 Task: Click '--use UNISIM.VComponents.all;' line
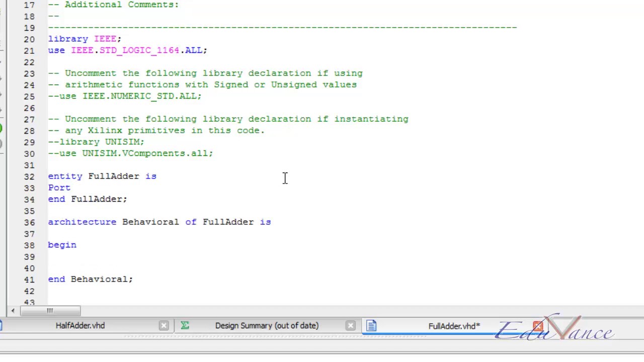tap(130, 153)
